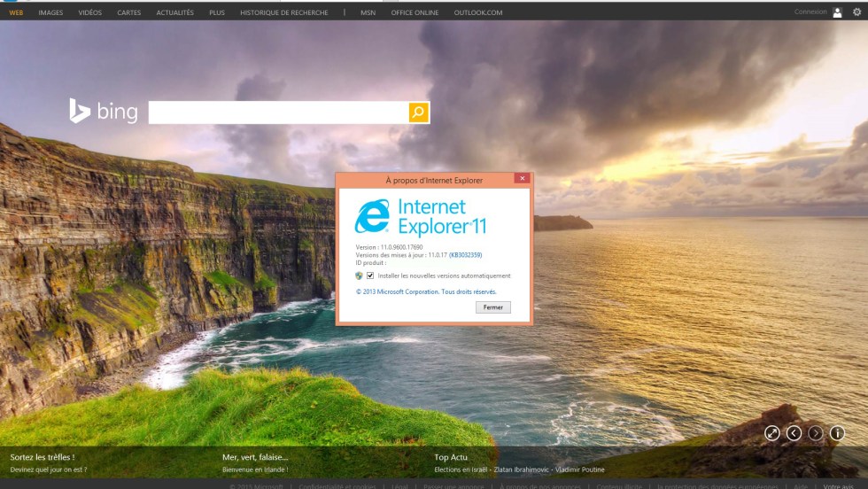Switch to the VIDÉOS tab
The image size is (868, 489).
89,13
